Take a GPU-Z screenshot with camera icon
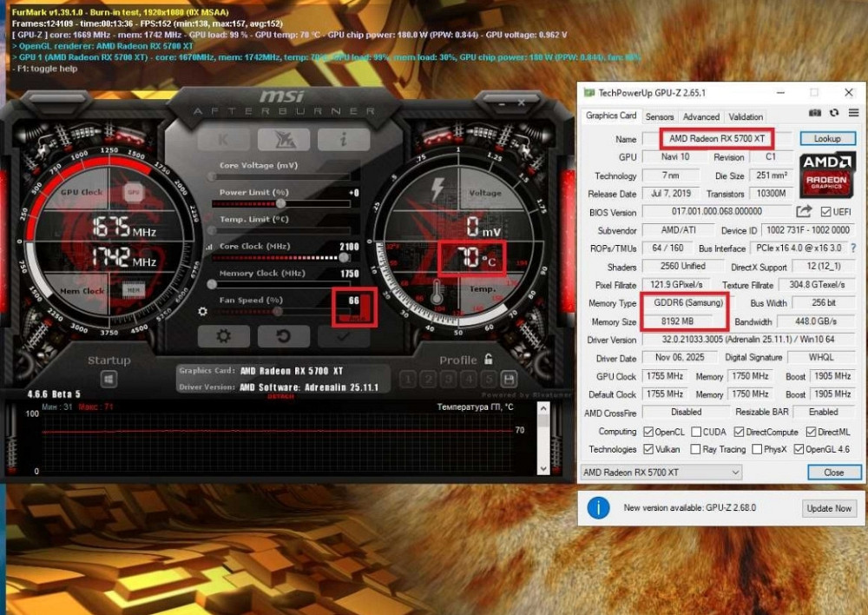 [x=815, y=113]
